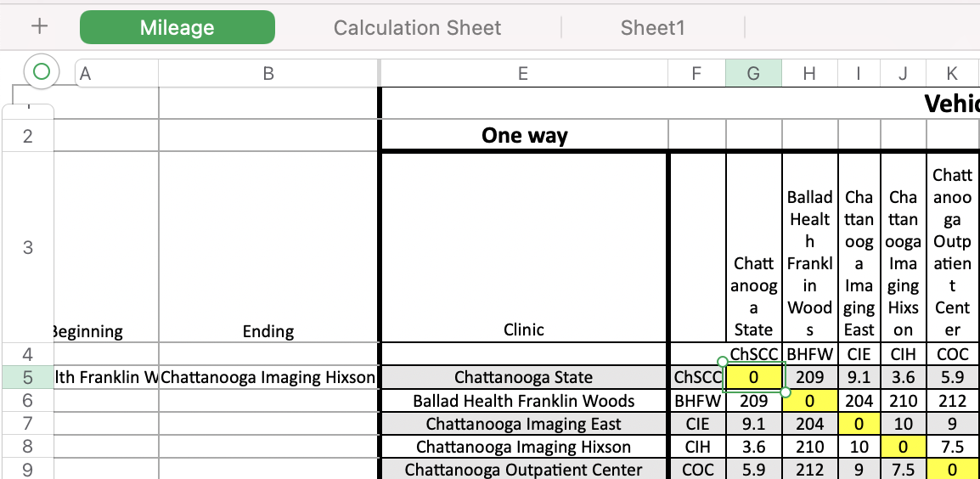Switch to the Sheet1 tab
The height and width of the screenshot is (479, 980).
tap(652, 27)
